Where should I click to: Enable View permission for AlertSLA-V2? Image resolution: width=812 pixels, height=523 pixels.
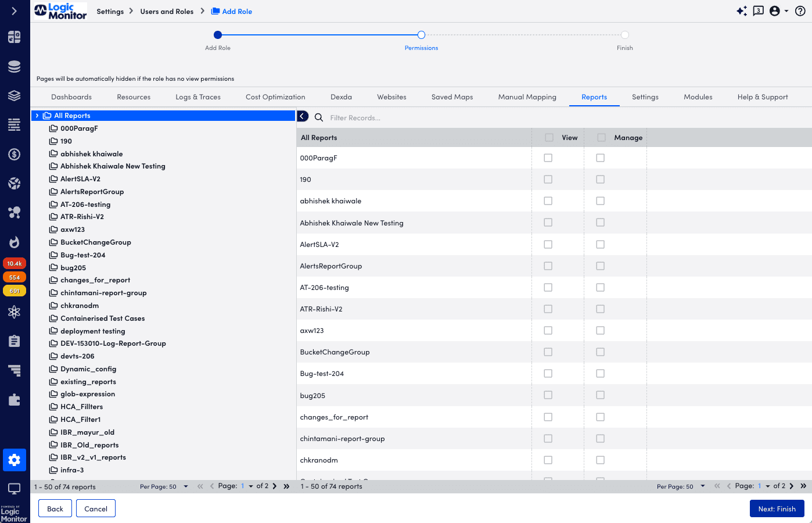click(548, 244)
